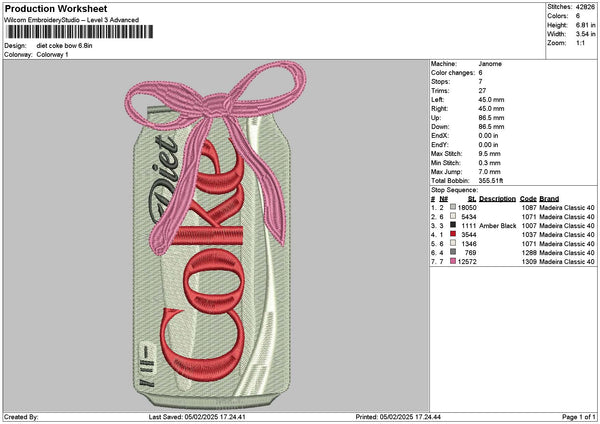Click the 'Amber Black' description
Viewport: 600px width, 424px height.
[x=498, y=226]
